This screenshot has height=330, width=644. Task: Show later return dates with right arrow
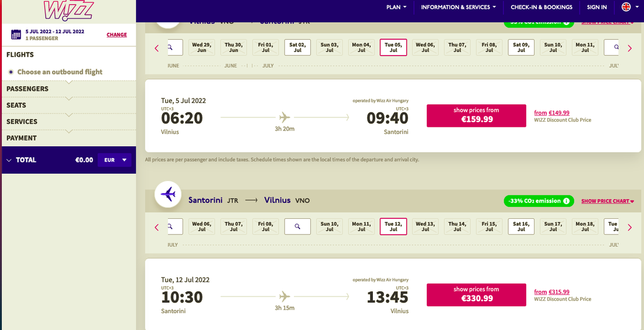coord(629,227)
